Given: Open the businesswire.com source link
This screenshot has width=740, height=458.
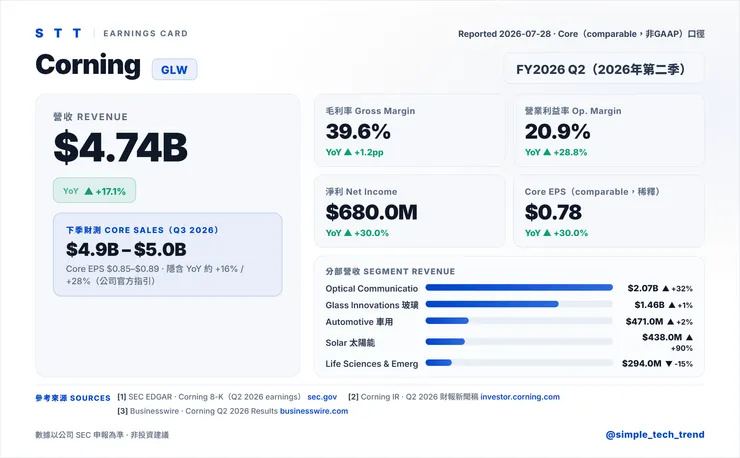Looking at the screenshot, I should pyautogui.click(x=314, y=411).
